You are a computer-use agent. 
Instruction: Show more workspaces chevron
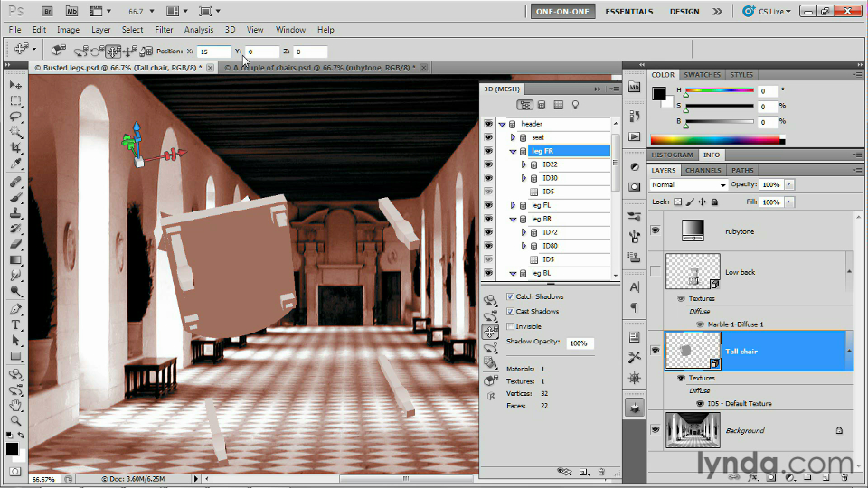tap(717, 12)
